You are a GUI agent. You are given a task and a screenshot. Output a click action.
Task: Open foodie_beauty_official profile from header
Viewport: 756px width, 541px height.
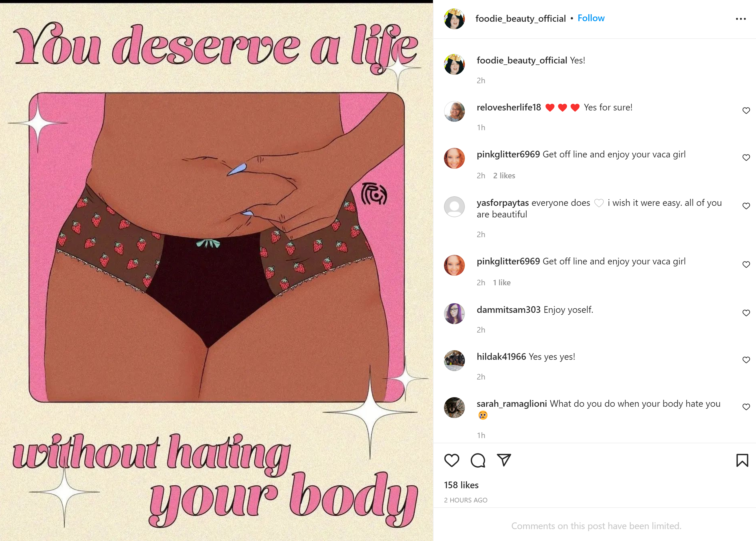pos(521,19)
